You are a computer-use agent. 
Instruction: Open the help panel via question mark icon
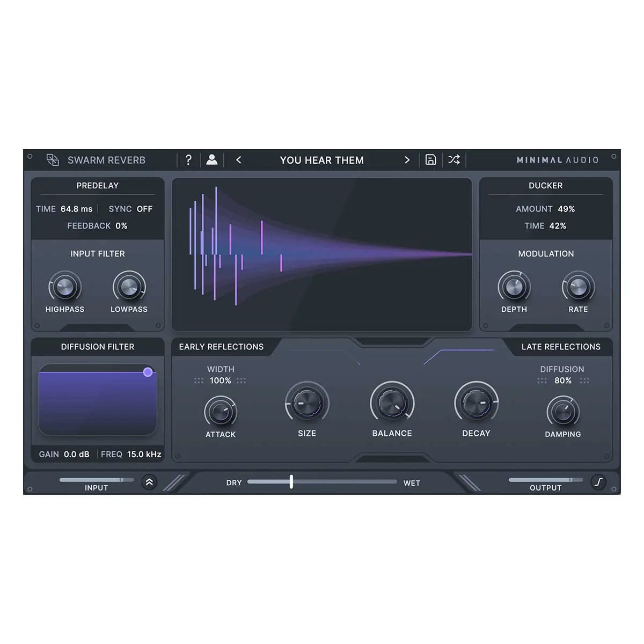188,159
